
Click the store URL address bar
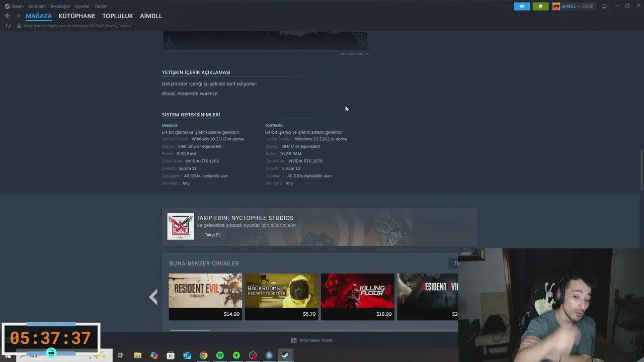tap(77, 26)
